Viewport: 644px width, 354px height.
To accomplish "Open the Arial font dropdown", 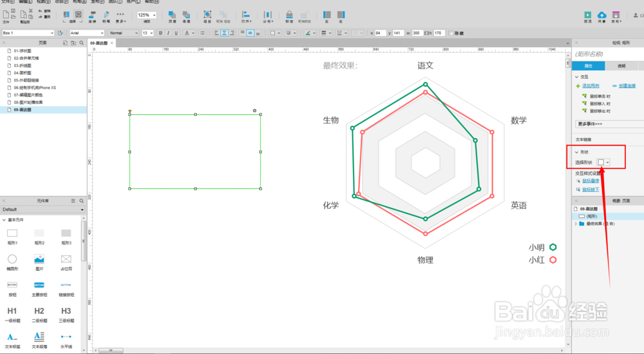I will click(x=87, y=33).
